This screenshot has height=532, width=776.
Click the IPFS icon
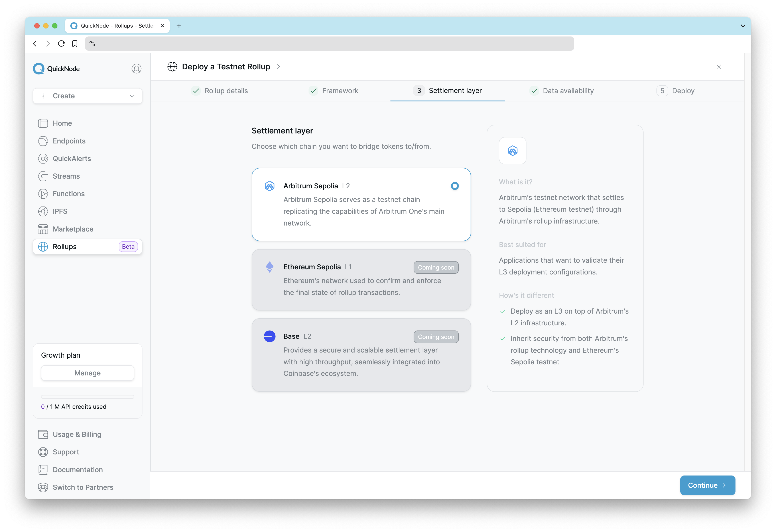[x=43, y=212]
